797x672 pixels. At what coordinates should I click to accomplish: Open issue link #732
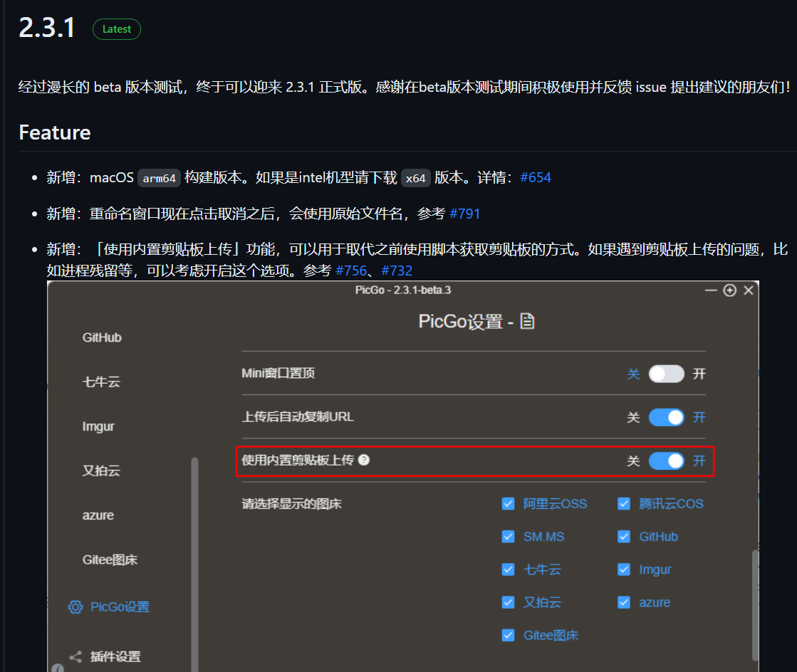397,271
